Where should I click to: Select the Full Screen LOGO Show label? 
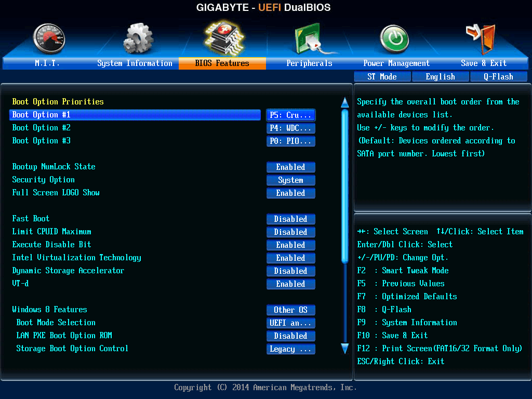[56, 192]
